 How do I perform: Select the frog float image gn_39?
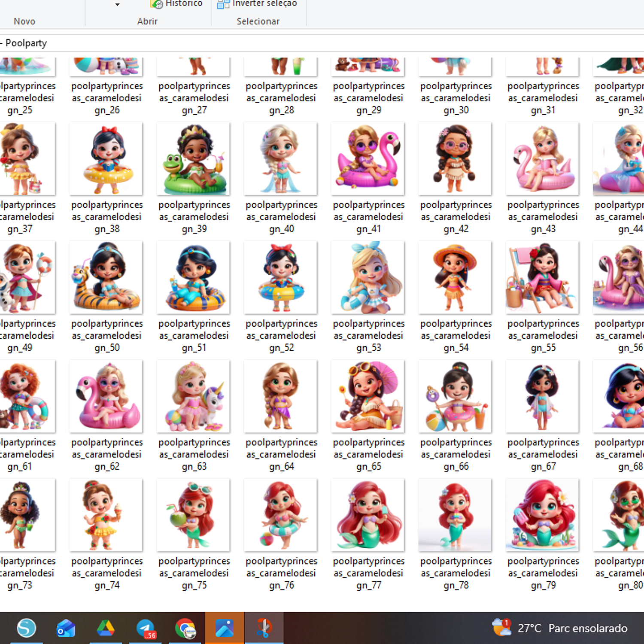(x=194, y=159)
